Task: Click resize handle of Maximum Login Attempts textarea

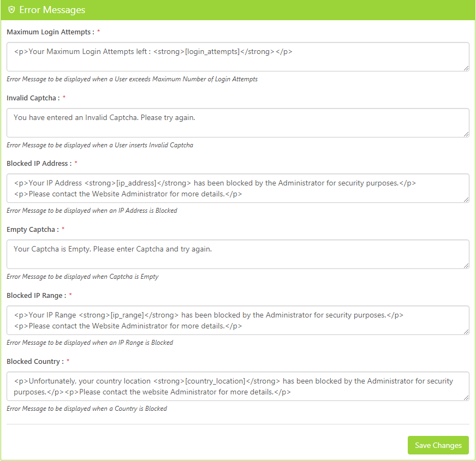Action: [466, 68]
